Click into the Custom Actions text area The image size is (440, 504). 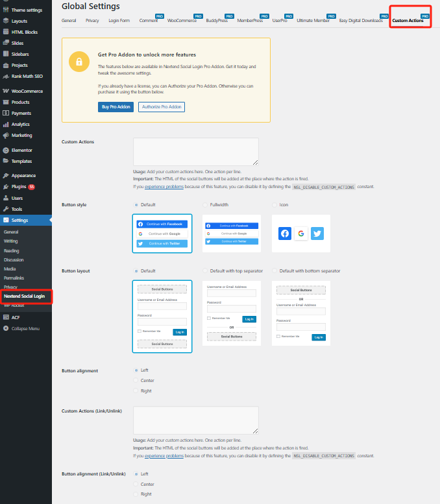pos(195,152)
